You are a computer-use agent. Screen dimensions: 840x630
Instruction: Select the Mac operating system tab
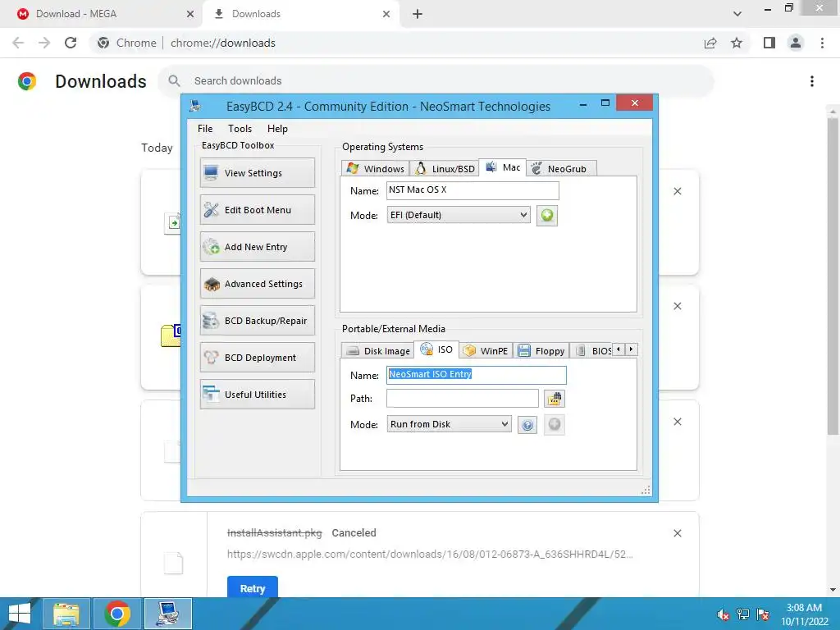(x=503, y=167)
